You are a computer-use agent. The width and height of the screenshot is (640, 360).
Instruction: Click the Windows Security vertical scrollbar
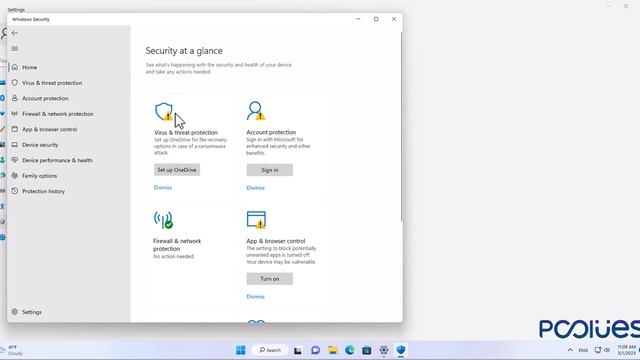tap(401, 127)
